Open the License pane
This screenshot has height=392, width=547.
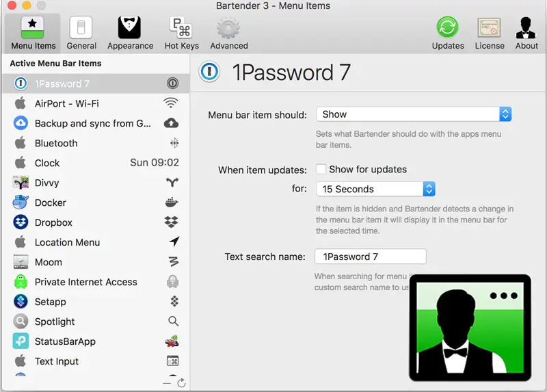click(x=489, y=34)
